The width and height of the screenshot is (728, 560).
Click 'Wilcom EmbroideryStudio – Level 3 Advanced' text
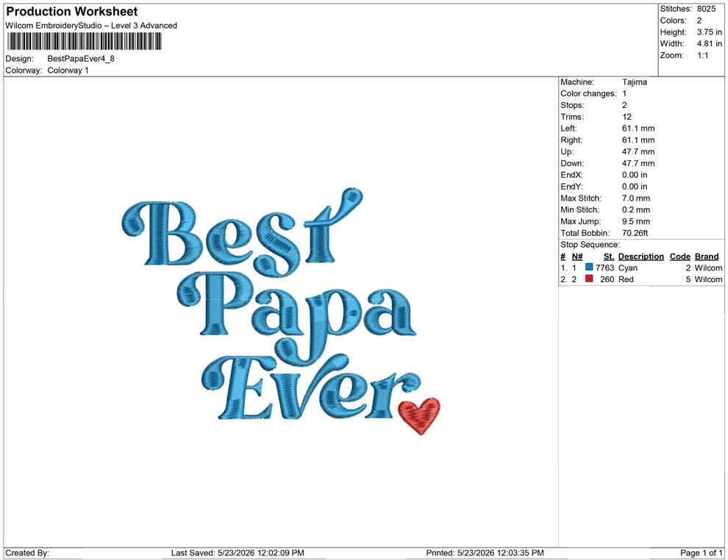pos(91,26)
